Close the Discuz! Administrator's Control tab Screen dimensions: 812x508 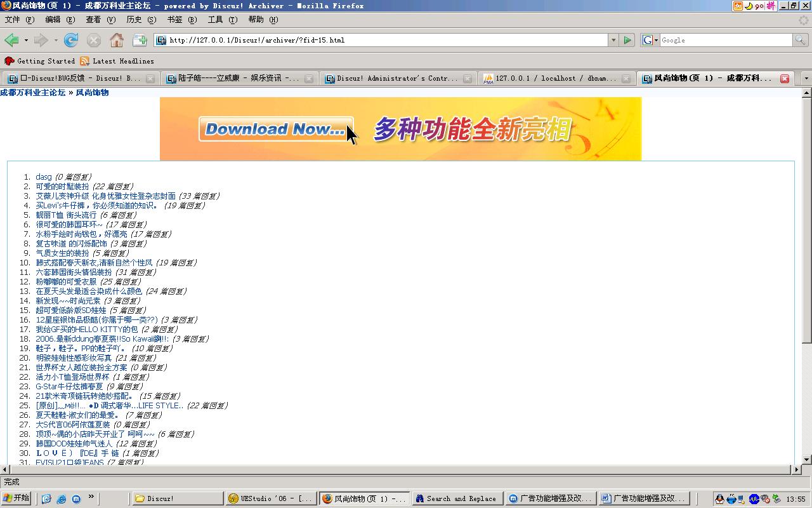point(468,79)
